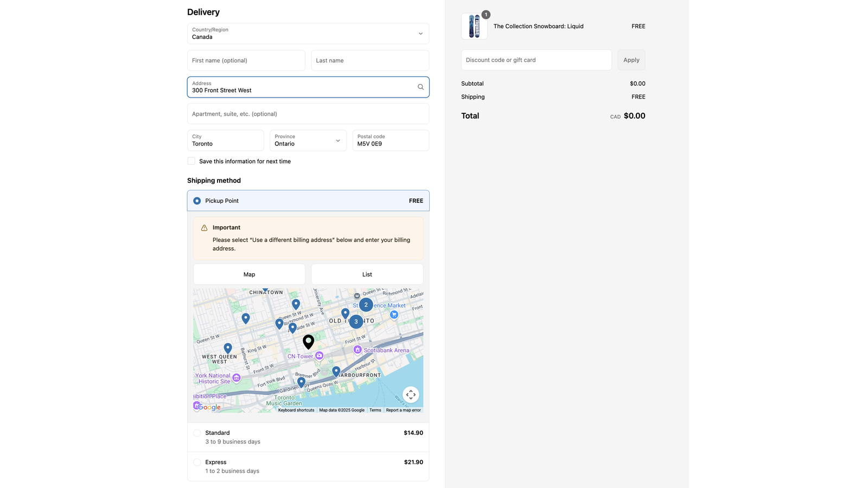Select the cluster marker showing 2
This screenshot has width=868, height=488.
point(366,305)
